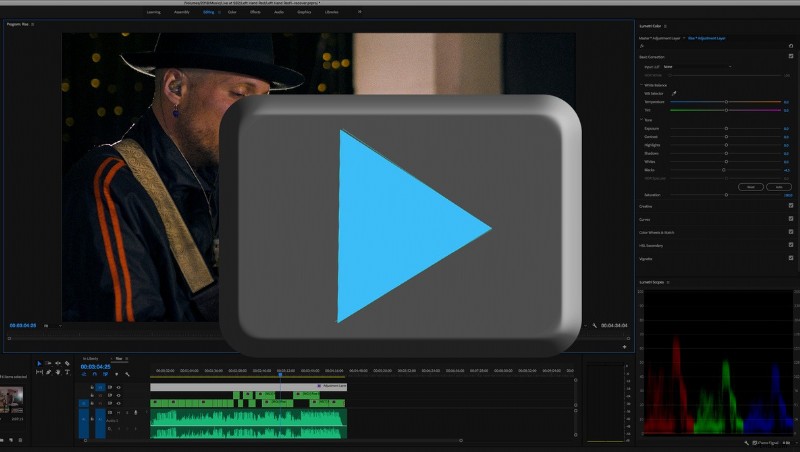800x452 pixels.
Task: Open Program monitor button editor plus
Action: click(624, 347)
